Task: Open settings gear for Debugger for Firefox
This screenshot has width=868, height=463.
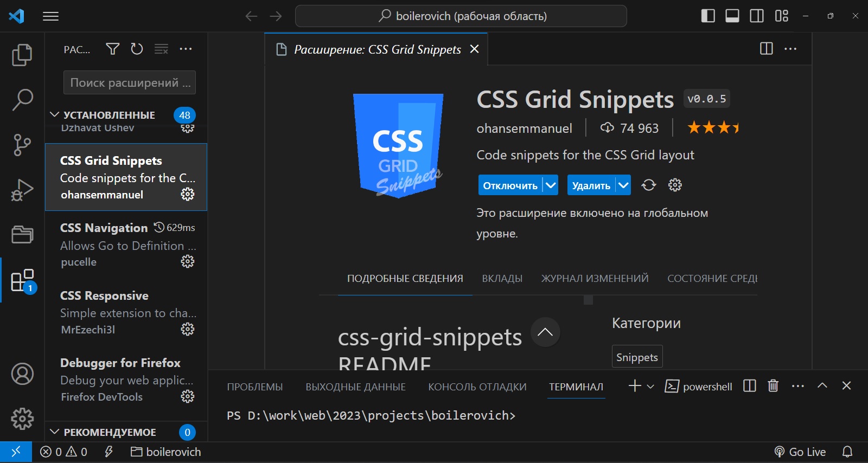Action: tap(188, 396)
